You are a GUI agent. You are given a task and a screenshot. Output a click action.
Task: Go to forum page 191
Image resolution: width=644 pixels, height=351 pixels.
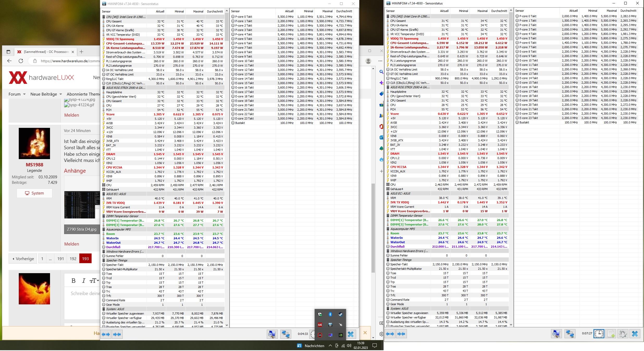click(x=61, y=259)
